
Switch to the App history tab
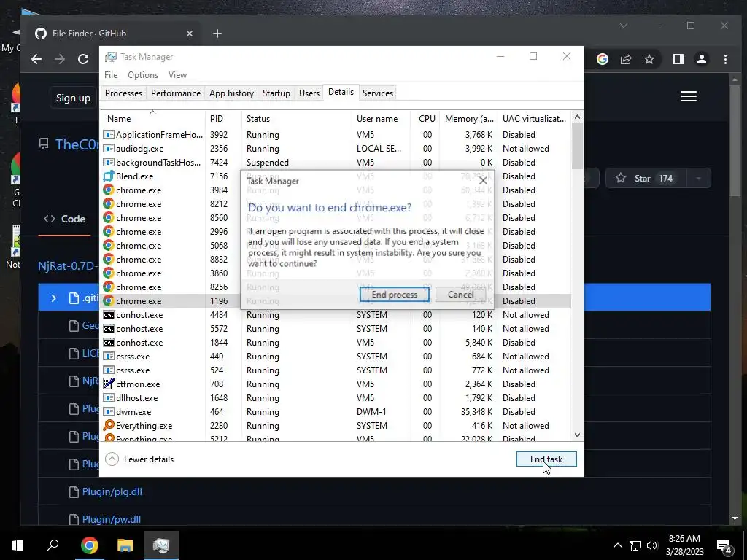point(231,93)
